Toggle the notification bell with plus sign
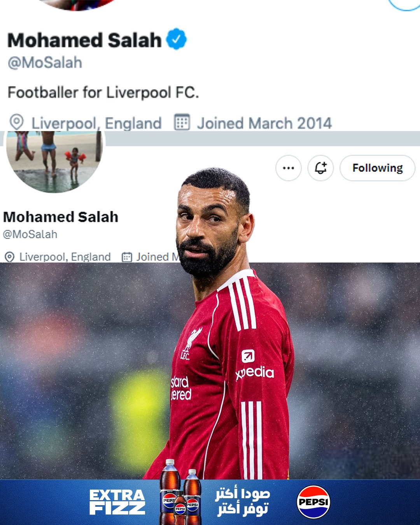 [x=320, y=168]
